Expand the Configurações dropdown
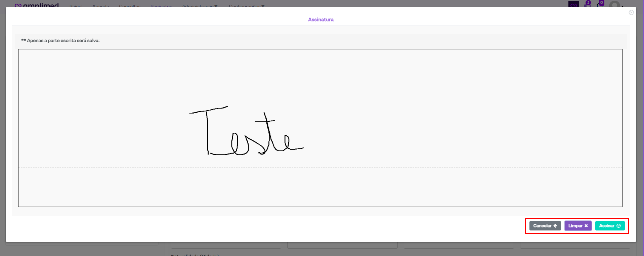Screen dimensions: 644x256 point(246,6)
